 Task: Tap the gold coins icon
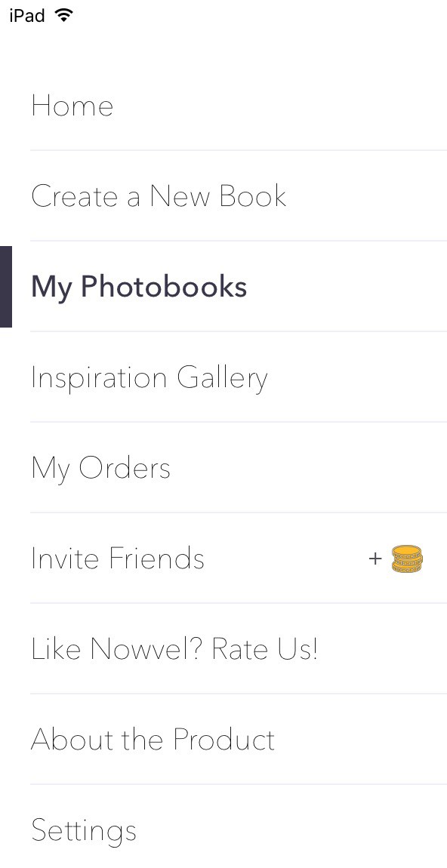tap(406, 559)
